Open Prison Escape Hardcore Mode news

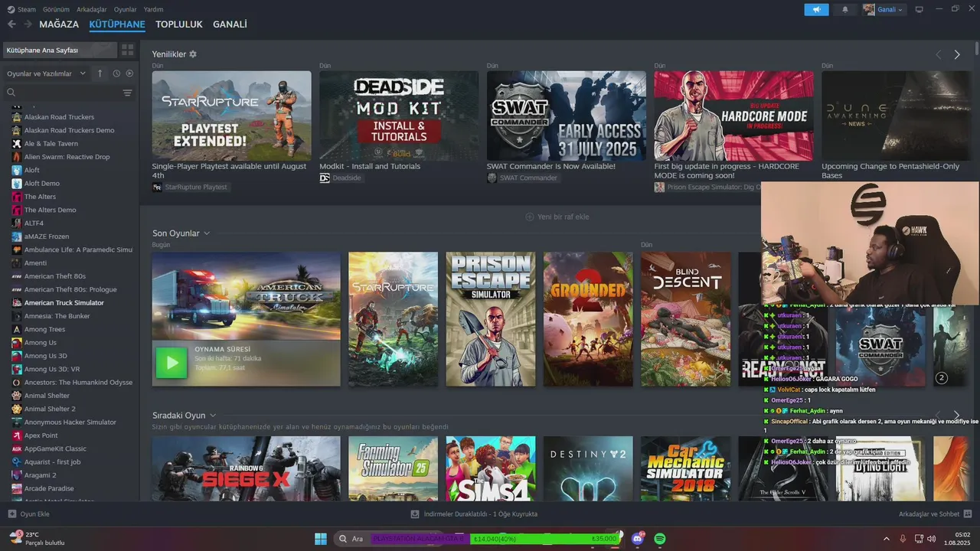pyautogui.click(x=733, y=116)
